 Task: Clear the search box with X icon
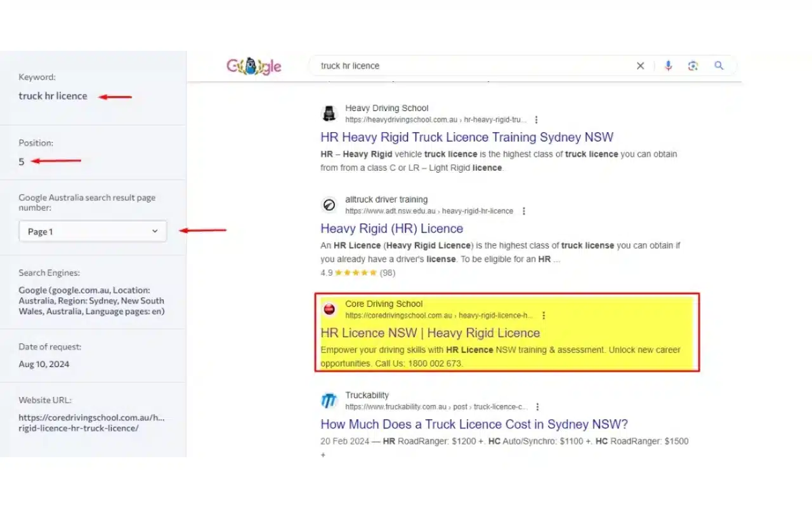[640, 66]
